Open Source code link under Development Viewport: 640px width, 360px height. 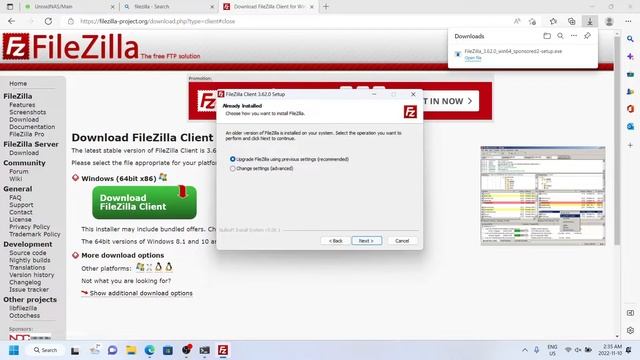28,253
